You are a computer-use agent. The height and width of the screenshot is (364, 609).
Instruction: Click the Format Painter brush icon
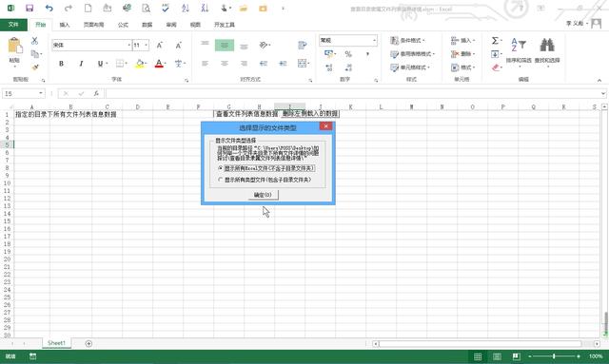click(35, 67)
